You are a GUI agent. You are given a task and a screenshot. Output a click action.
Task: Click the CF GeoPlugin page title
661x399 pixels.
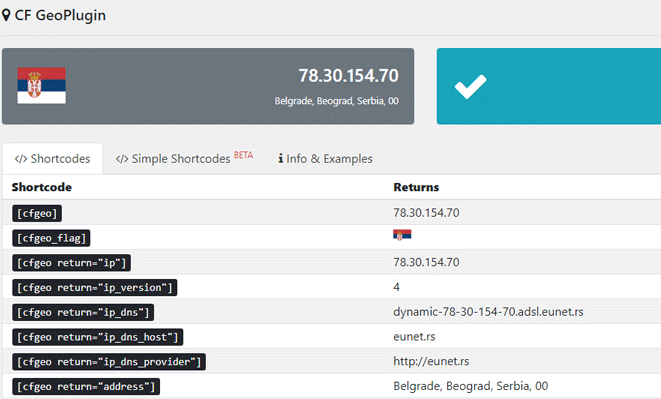[x=60, y=16]
